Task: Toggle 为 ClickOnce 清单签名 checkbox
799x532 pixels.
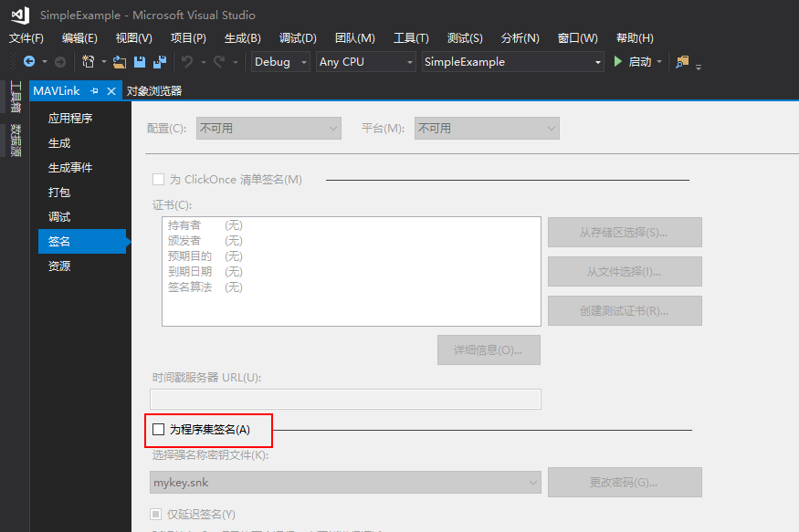Action: pos(159,179)
